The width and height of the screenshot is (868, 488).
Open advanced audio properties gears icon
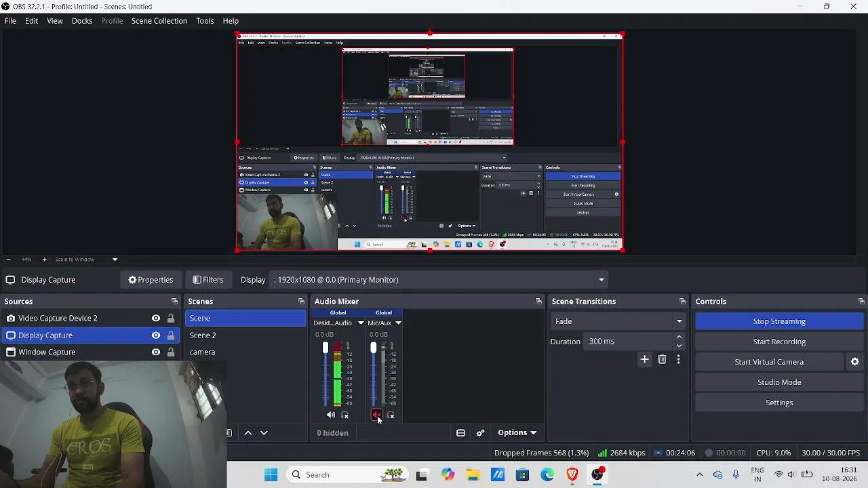pos(481,433)
